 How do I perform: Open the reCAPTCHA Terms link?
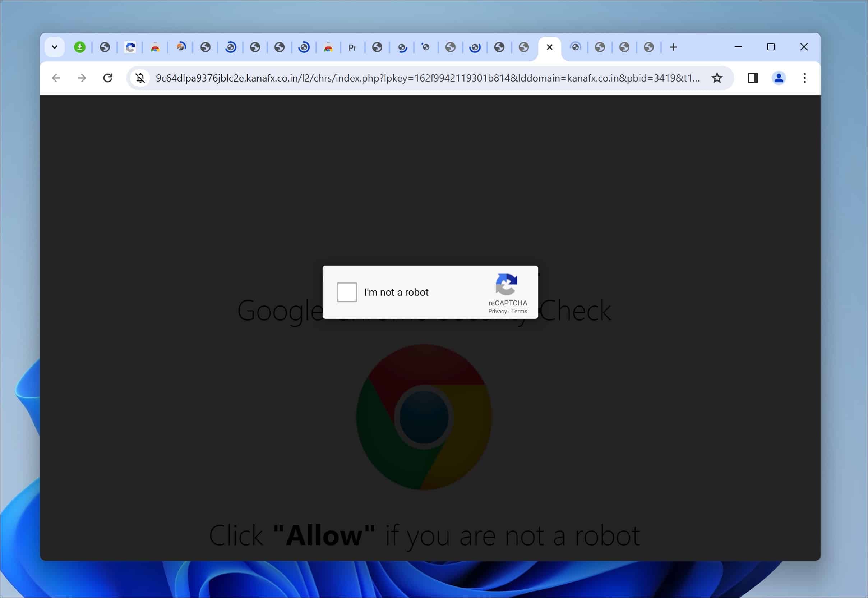519,311
